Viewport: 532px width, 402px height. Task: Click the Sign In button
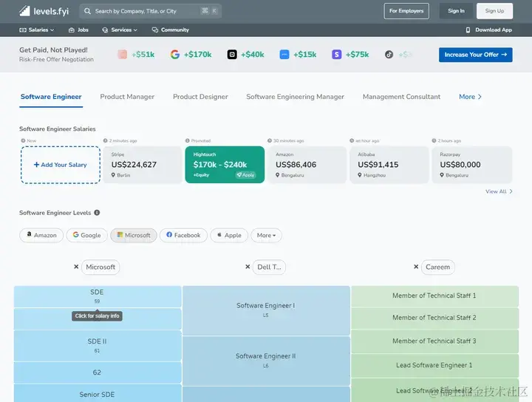[456, 11]
